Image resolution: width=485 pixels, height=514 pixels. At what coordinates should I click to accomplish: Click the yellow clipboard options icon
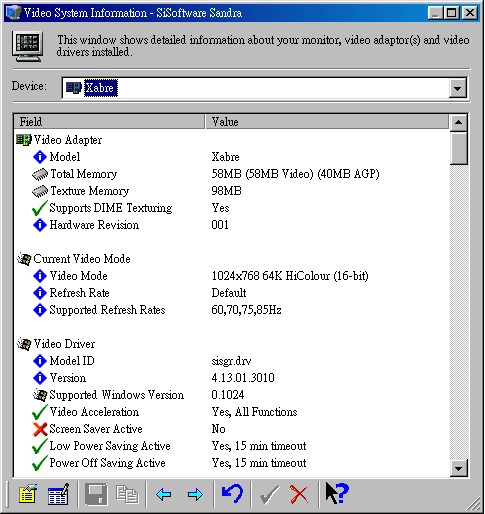click(x=28, y=494)
